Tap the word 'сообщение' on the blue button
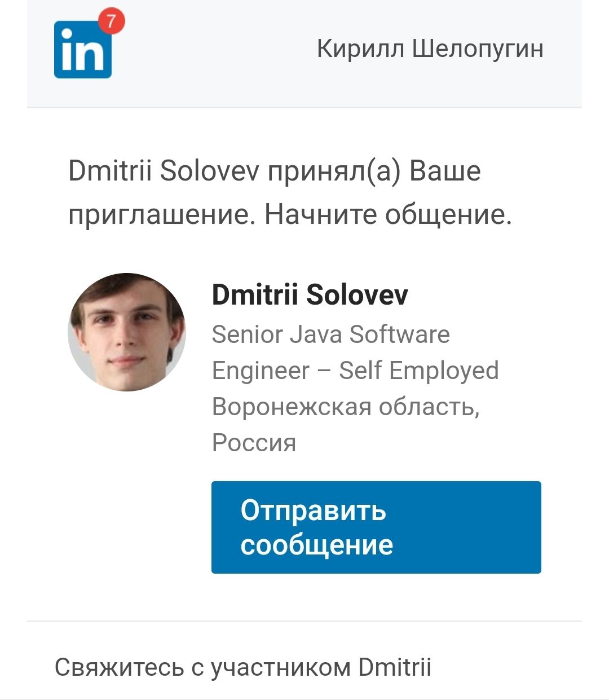Viewport: 609px width, 700px height. click(x=317, y=545)
